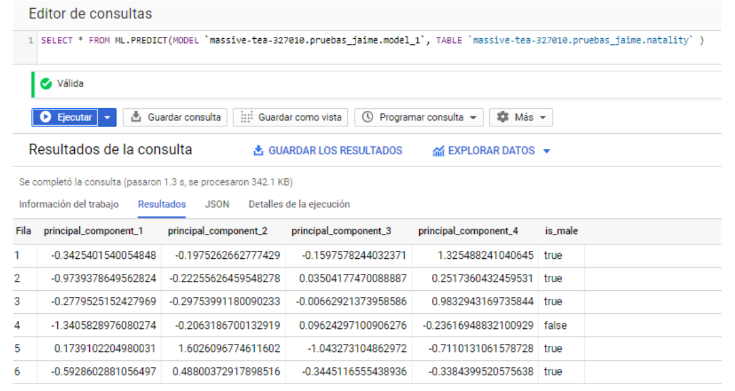This screenshot has width=735, height=391.
Task: Click the clock icon in Programar consulta
Action: point(368,117)
